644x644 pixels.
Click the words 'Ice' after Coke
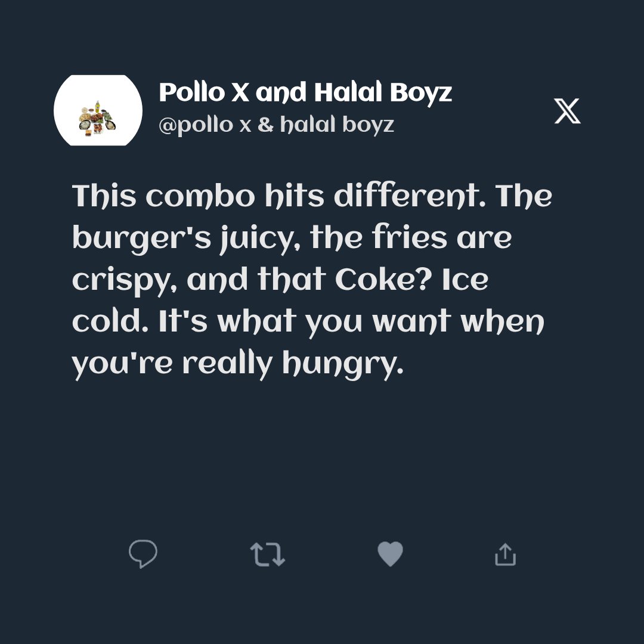click(x=465, y=280)
